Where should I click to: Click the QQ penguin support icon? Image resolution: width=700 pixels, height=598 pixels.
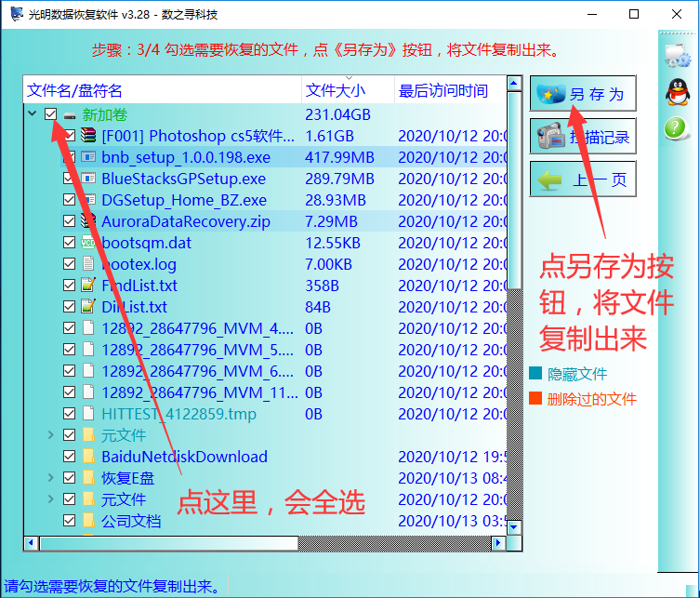[678, 92]
